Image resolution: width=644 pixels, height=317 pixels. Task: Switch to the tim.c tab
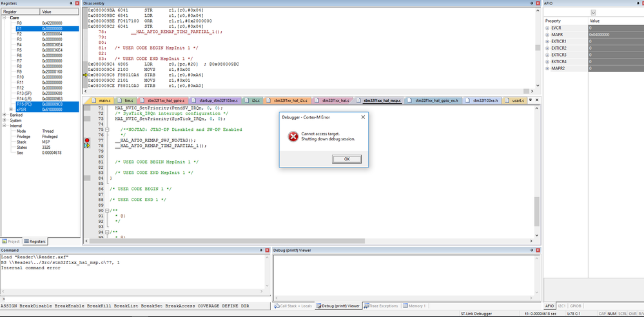126,101
